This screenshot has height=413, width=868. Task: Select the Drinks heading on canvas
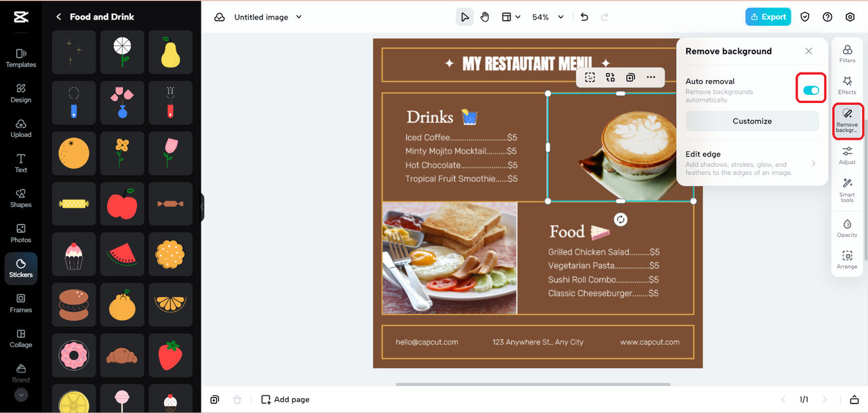point(429,117)
